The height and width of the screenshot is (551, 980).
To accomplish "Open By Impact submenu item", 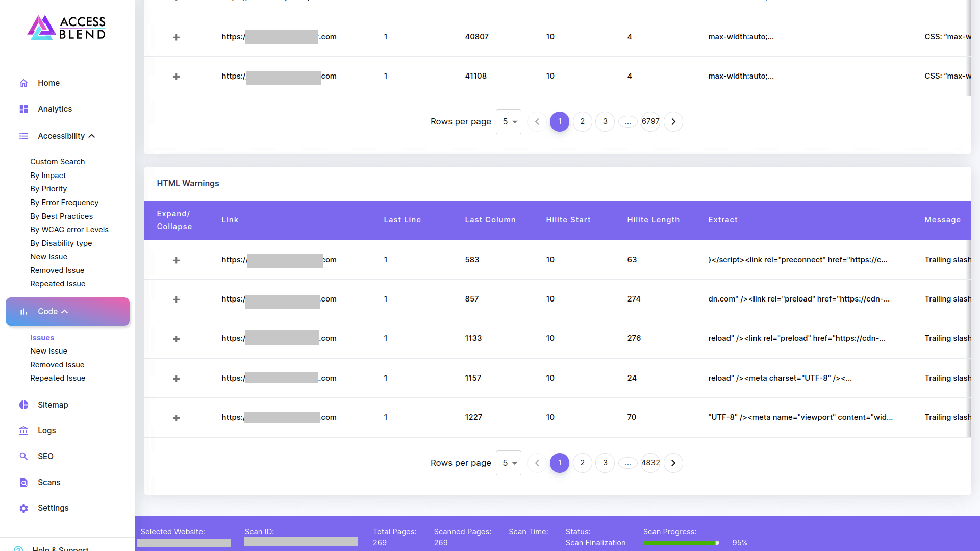I will coord(48,176).
